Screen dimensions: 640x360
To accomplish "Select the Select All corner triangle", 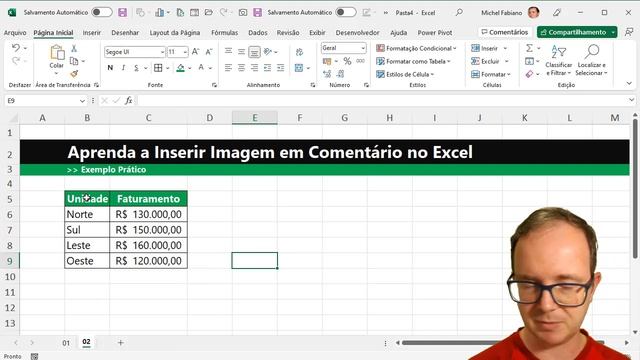I will pyautogui.click(x=13, y=118).
